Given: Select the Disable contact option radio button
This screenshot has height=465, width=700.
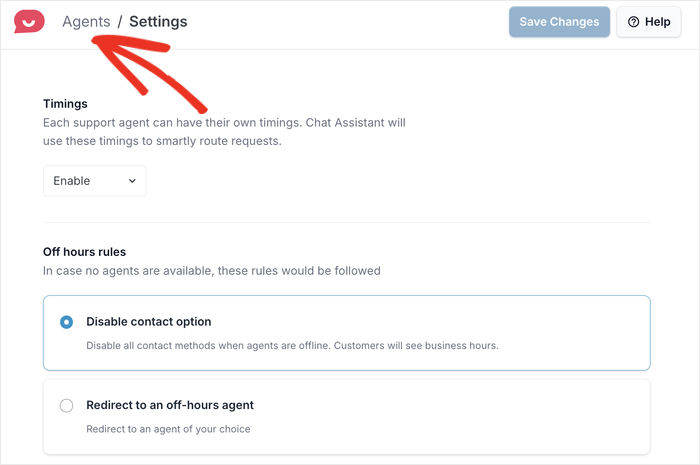Looking at the screenshot, I should 67,322.
